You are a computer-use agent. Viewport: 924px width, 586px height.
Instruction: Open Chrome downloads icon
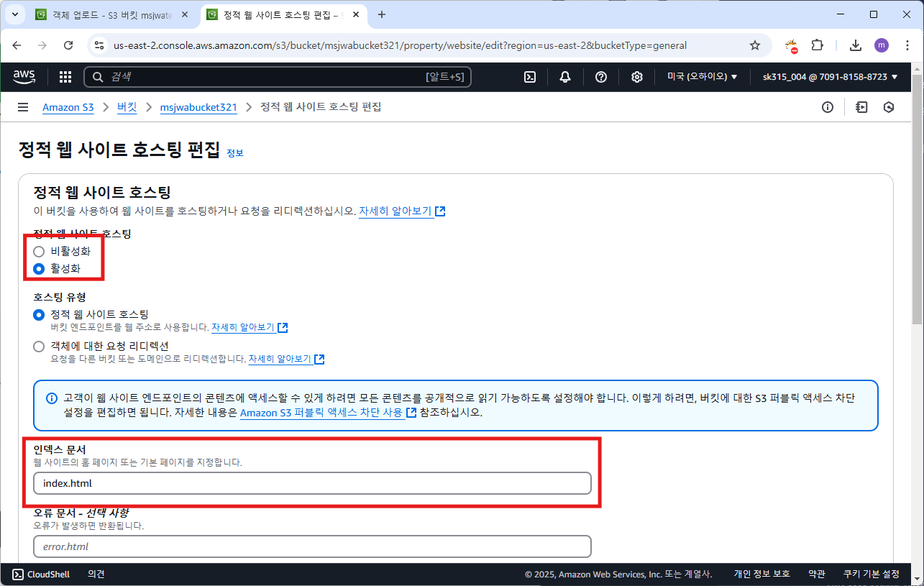tap(856, 45)
